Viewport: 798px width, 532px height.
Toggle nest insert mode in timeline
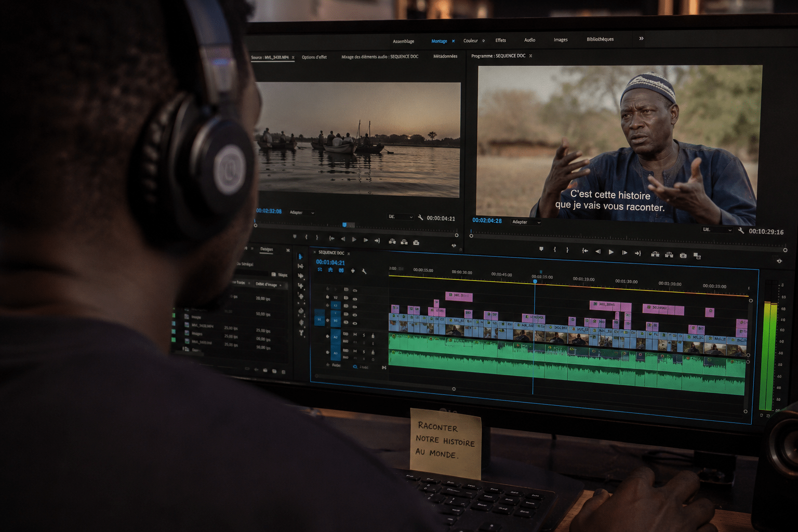(320, 270)
